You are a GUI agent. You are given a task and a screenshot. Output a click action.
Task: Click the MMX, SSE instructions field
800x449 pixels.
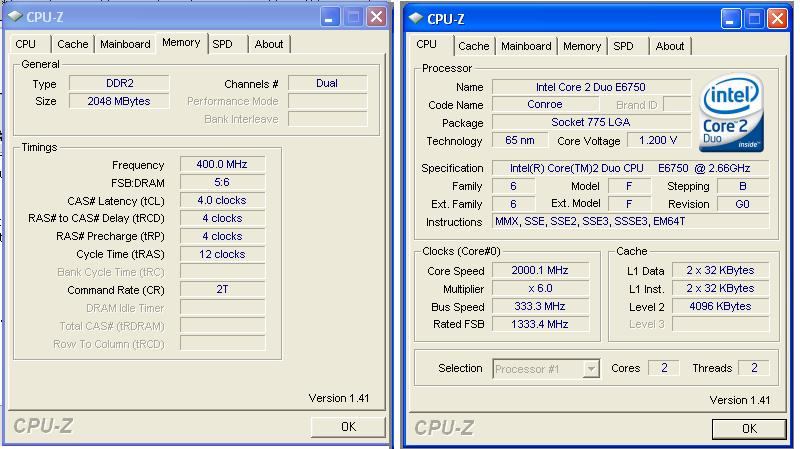[630, 221]
